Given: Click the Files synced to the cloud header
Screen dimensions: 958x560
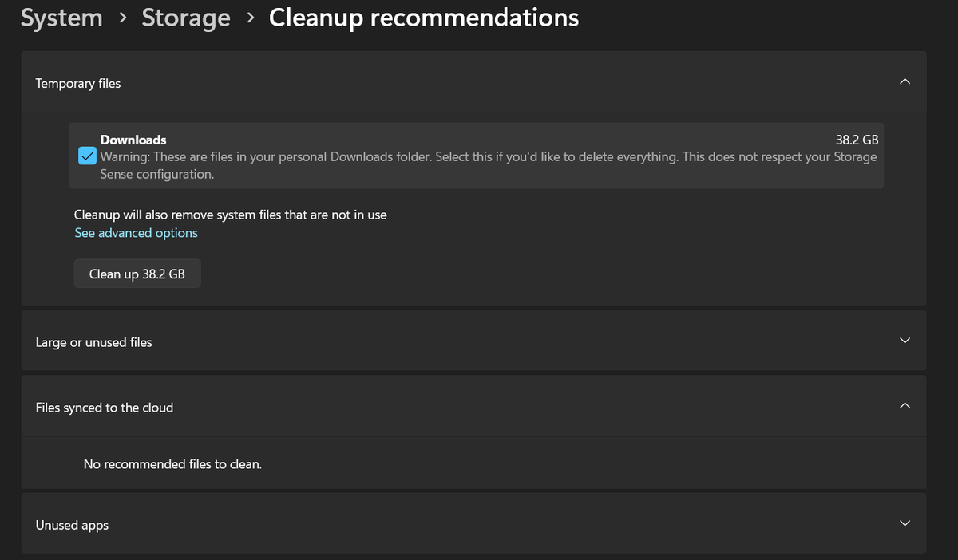Looking at the screenshot, I should tap(104, 407).
